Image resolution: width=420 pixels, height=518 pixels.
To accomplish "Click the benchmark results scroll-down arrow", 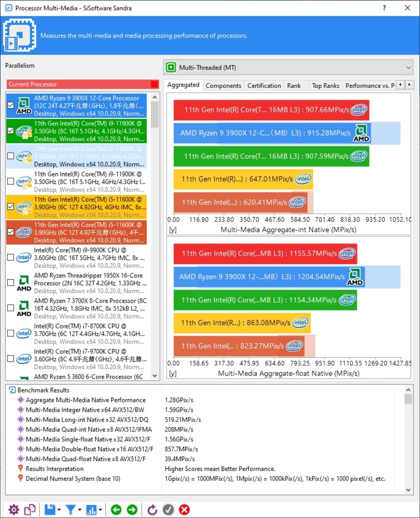I will click(x=408, y=490).
